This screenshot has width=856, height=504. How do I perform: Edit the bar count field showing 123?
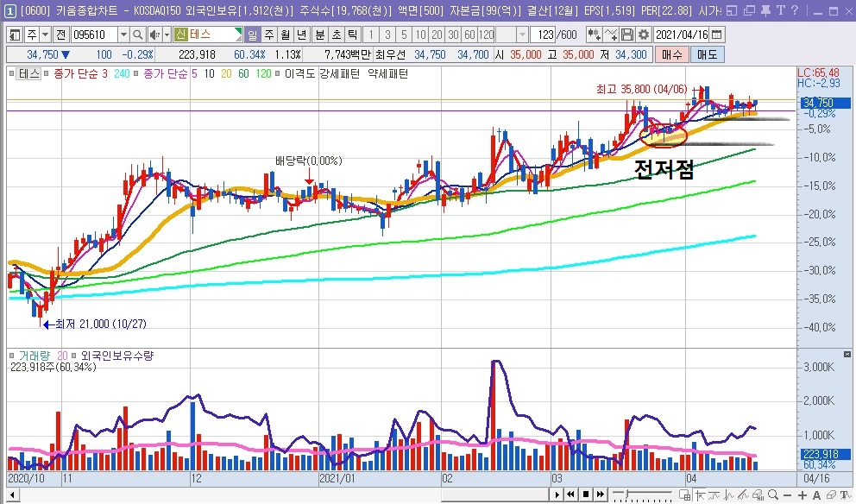click(544, 35)
